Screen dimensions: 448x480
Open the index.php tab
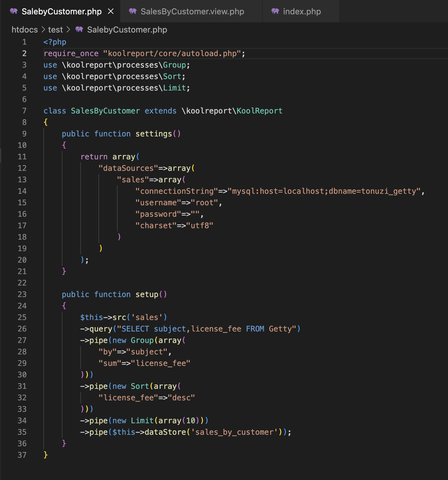tap(302, 11)
